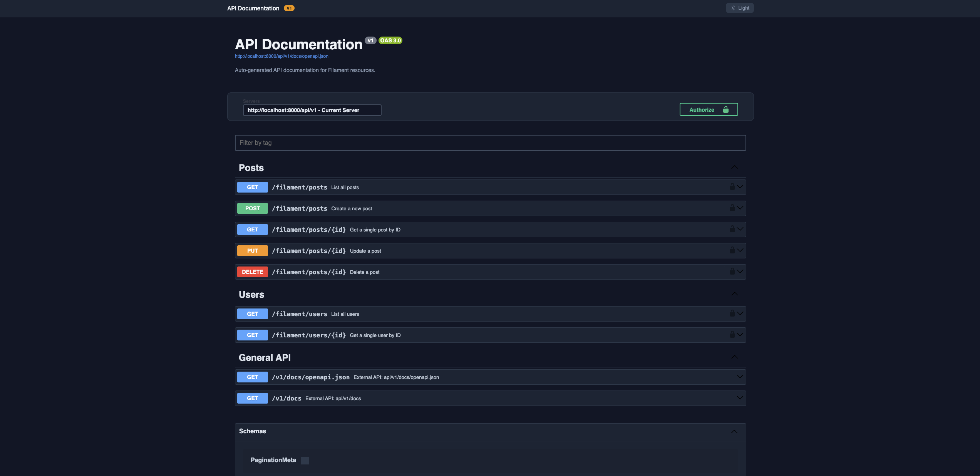
Task: Click External API: api/v1/docs summary
Action: (333, 398)
